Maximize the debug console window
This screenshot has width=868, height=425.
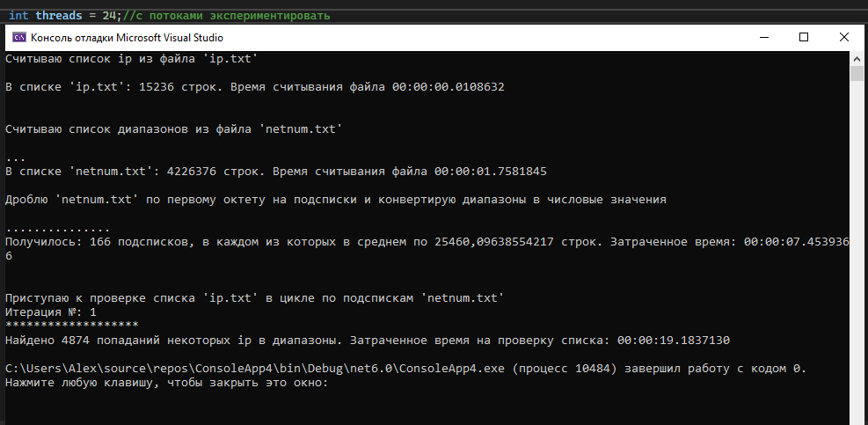804,38
